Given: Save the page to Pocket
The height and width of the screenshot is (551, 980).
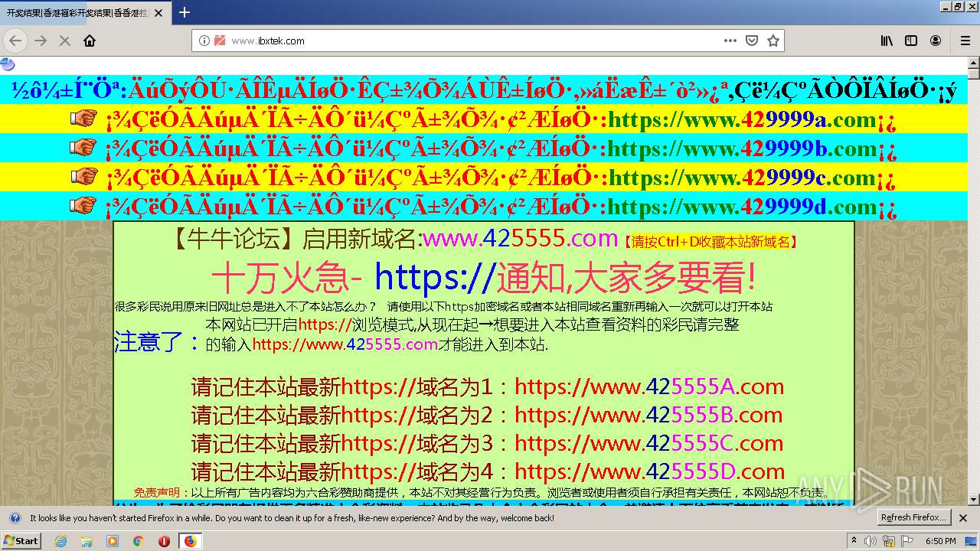Looking at the screenshot, I should (752, 41).
